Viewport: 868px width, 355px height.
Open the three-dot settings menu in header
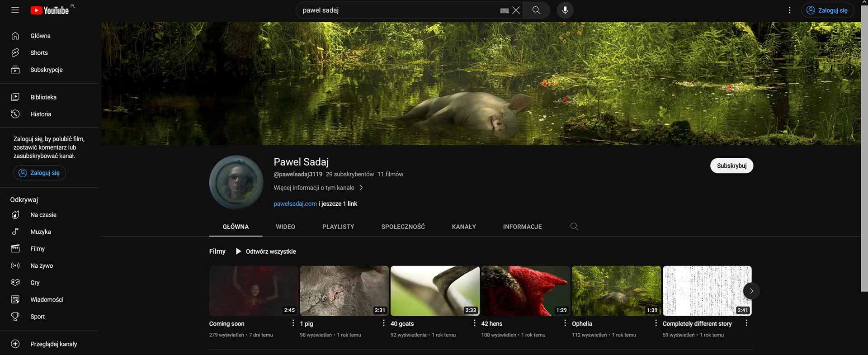(790, 10)
